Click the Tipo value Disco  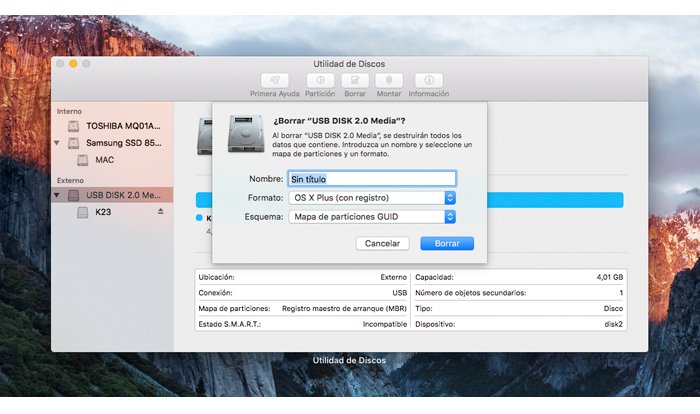pyautogui.click(x=613, y=309)
